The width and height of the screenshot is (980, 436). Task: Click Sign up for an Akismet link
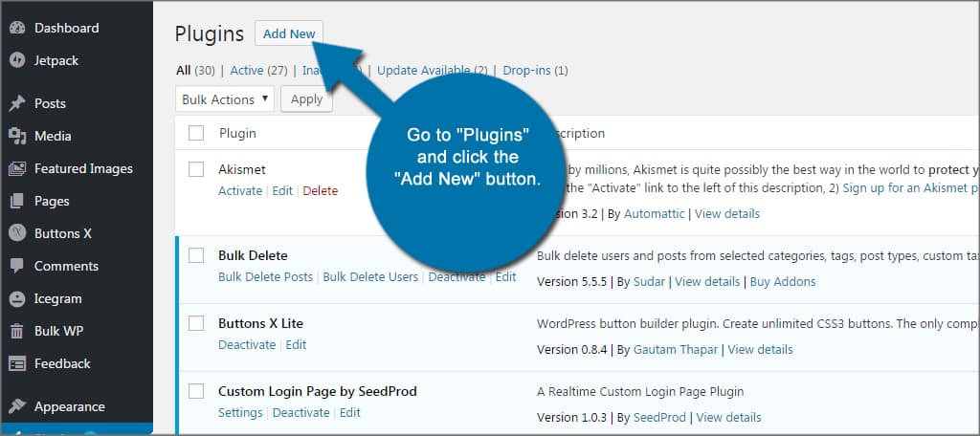[911, 187]
